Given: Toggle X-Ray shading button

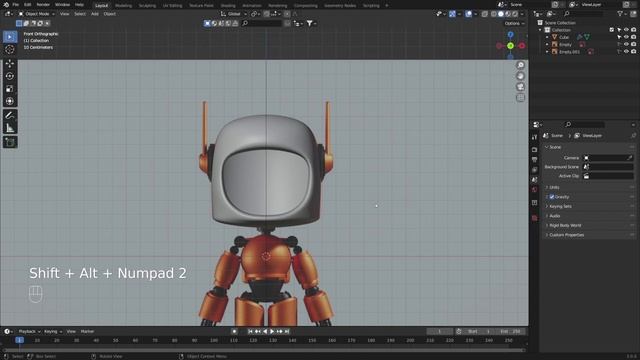Looking at the screenshot, I should [484, 14].
